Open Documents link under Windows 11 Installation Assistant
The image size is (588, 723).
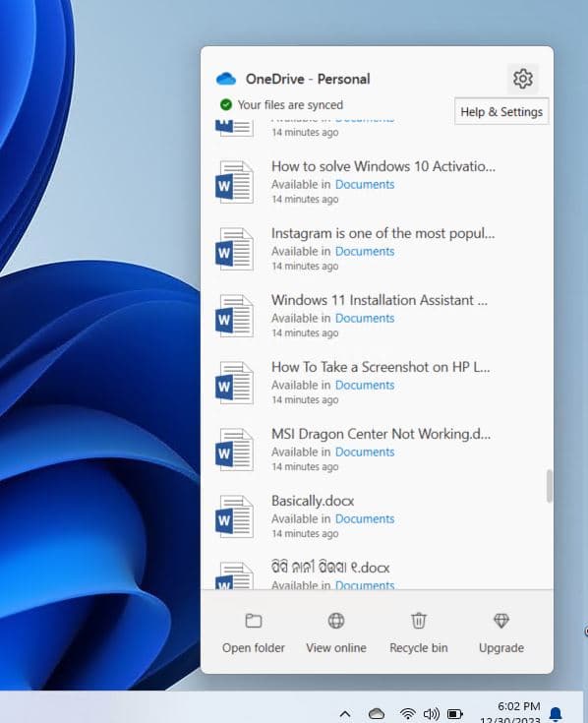(365, 318)
